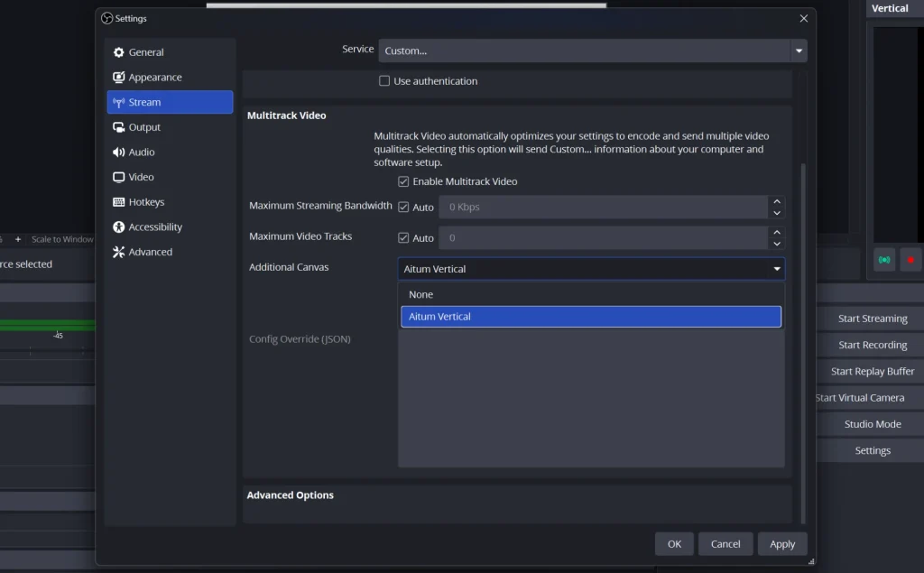Click the Cancel button
Image resolution: width=924 pixels, height=573 pixels.
point(725,544)
